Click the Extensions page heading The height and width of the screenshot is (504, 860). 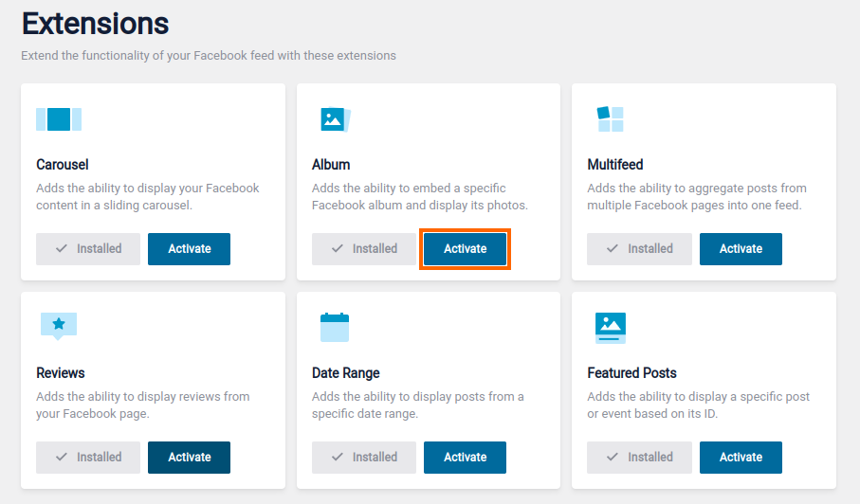tap(95, 23)
